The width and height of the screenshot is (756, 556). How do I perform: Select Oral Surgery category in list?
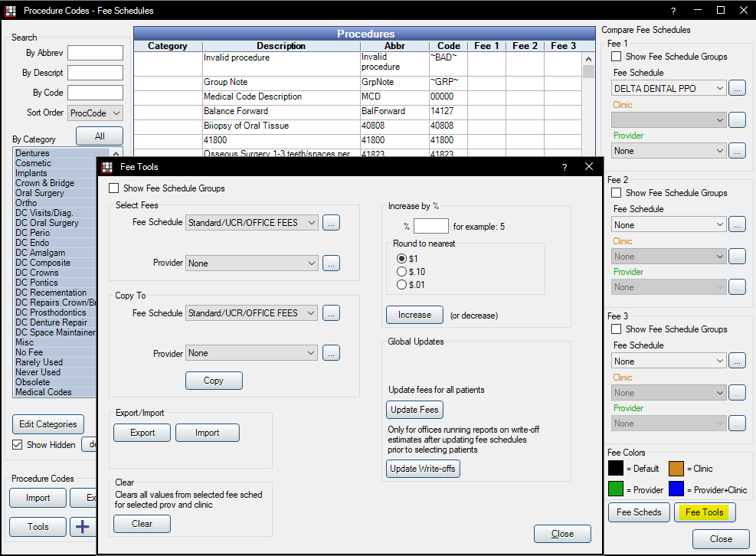(x=55, y=193)
